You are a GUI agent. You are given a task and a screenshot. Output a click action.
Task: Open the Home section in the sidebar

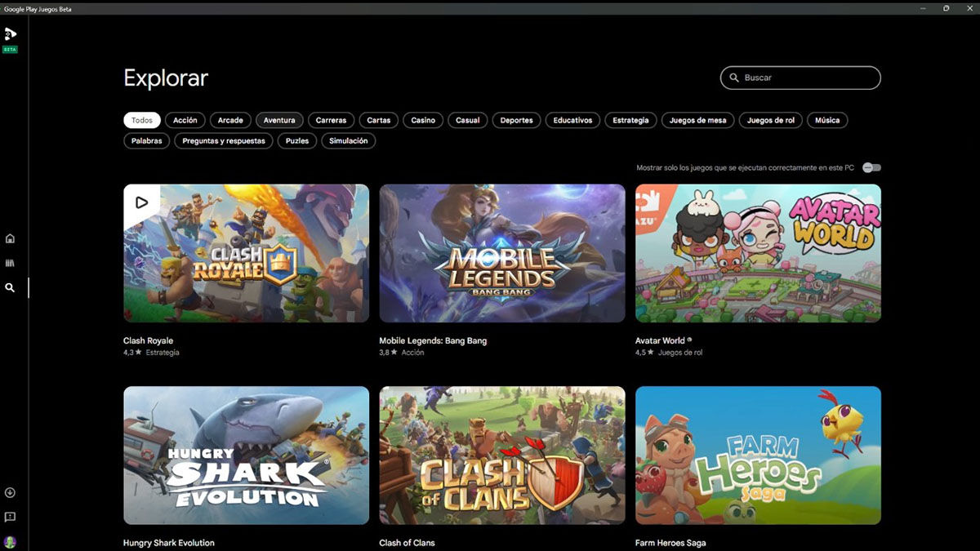(10, 238)
